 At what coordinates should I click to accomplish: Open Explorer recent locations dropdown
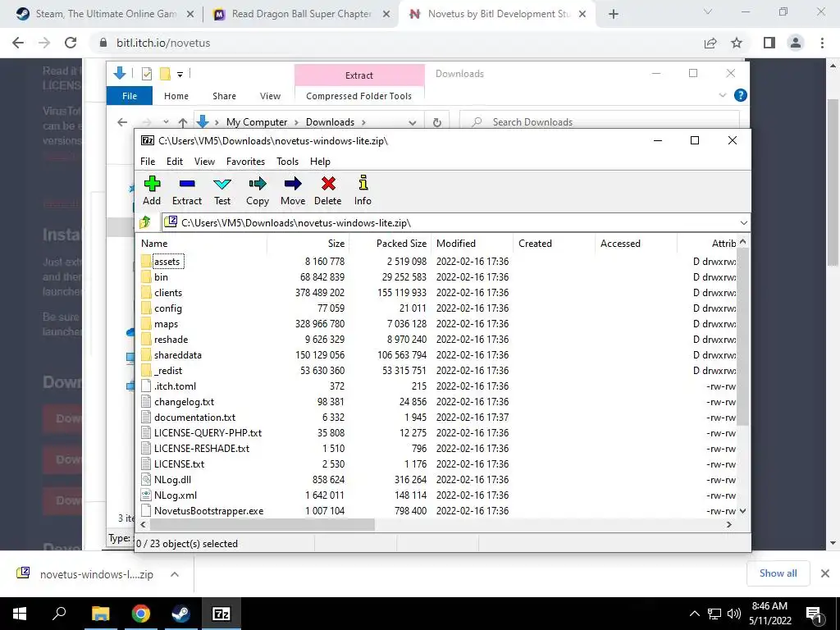pos(166,122)
